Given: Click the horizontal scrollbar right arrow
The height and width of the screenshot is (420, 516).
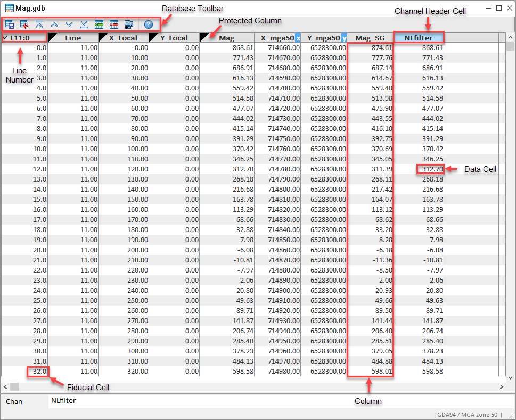Looking at the screenshot, I should tap(501, 386).
